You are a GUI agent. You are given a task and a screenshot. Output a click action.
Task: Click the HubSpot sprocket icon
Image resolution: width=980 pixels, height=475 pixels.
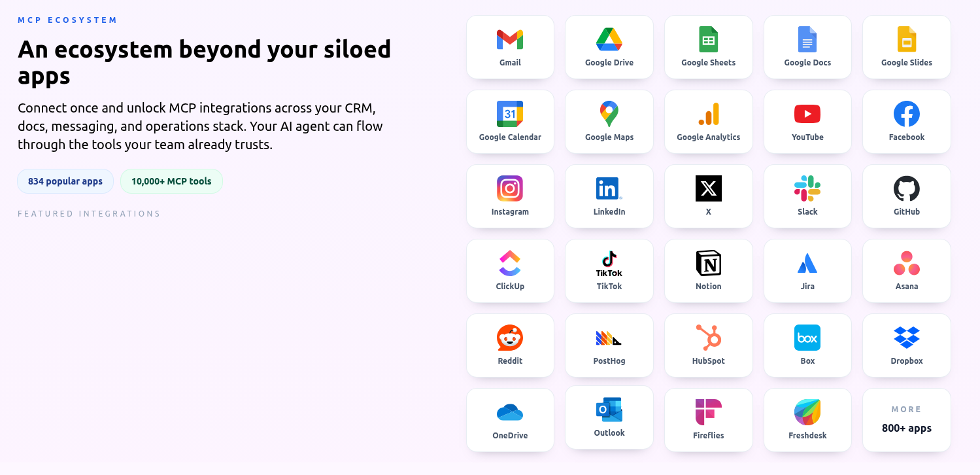[709, 338]
